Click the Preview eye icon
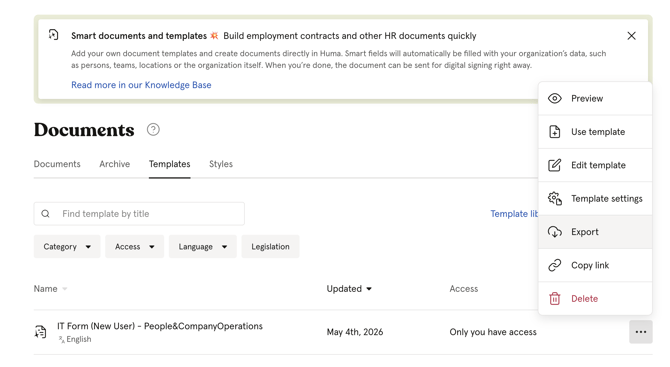This screenshot has height=367, width=670. [x=555, y=99]
